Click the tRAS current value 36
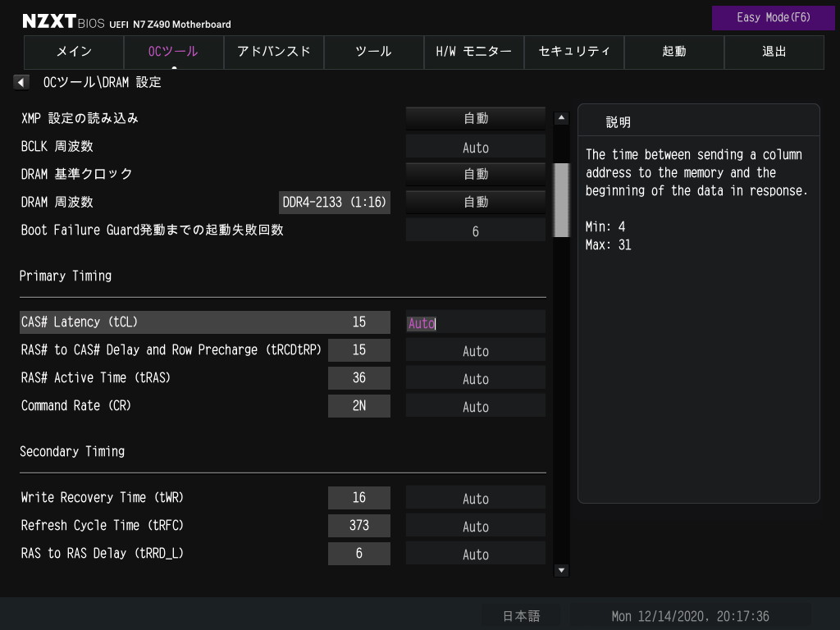Viewport: 840px width, 630px height. [359, 378]
